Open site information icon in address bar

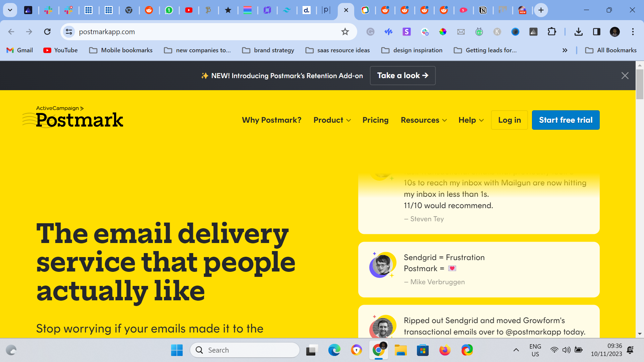69,32
